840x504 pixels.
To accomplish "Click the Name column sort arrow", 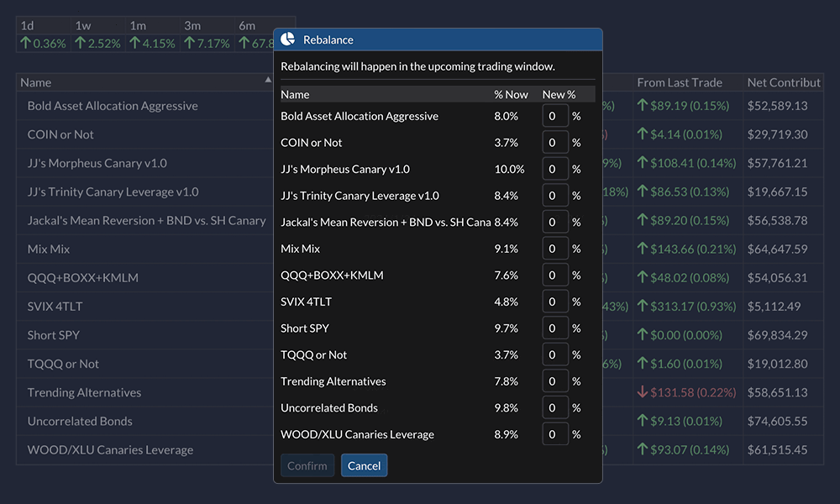I will pos(268,80).
